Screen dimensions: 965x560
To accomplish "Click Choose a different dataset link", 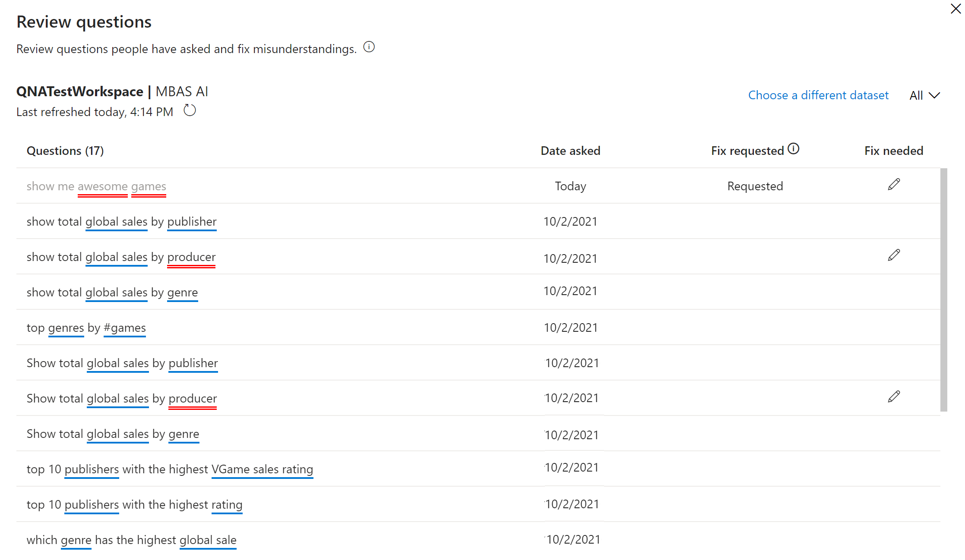I will coord(818,95).
